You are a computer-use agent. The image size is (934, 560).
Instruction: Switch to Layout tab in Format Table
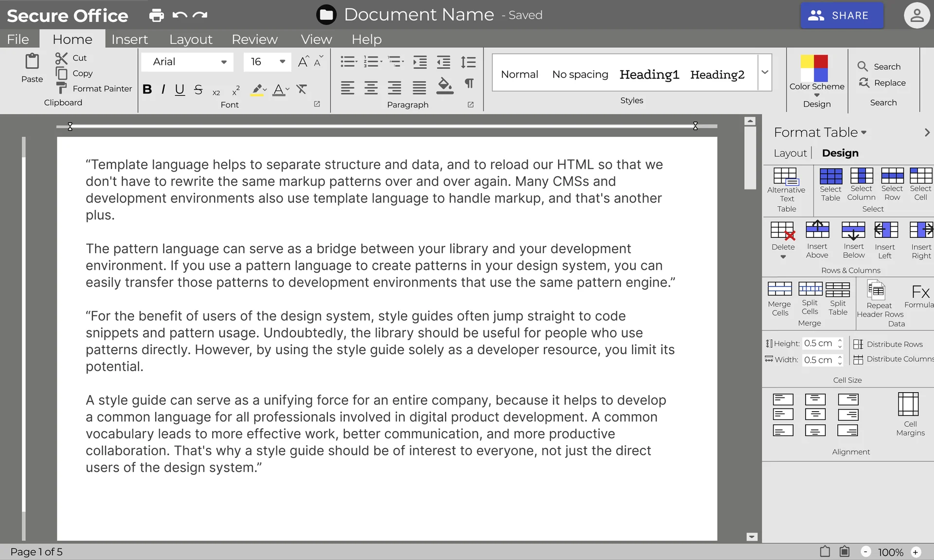coord(790,153)
